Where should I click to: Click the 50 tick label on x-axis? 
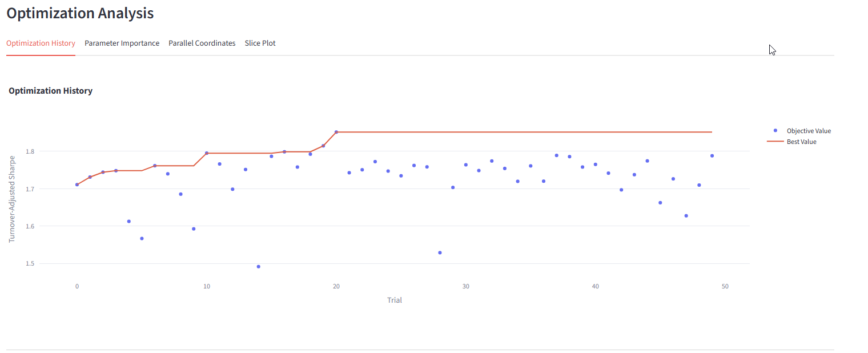725,286
